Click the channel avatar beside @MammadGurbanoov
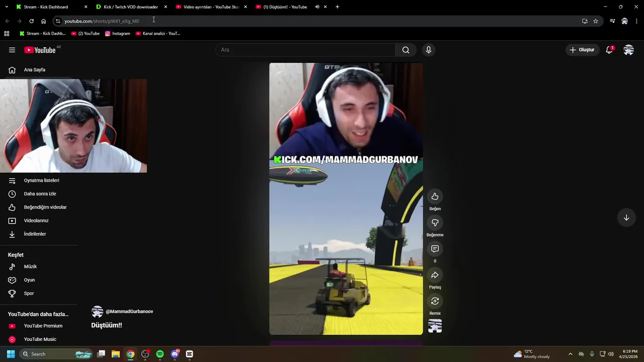This screenshot has height=362, width=644. click(x=97, y=312)
